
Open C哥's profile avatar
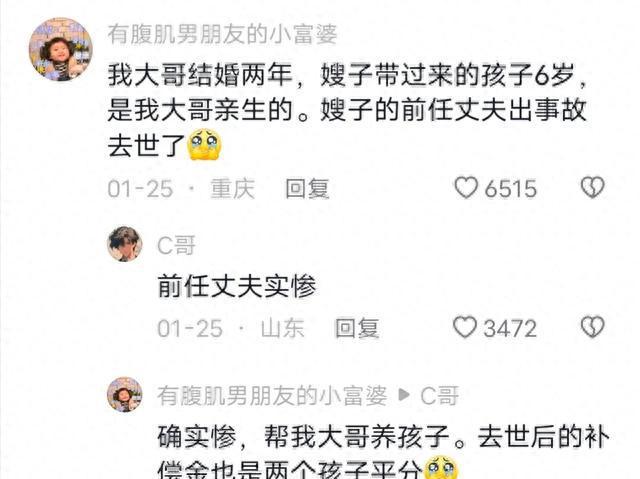point(125,244)
